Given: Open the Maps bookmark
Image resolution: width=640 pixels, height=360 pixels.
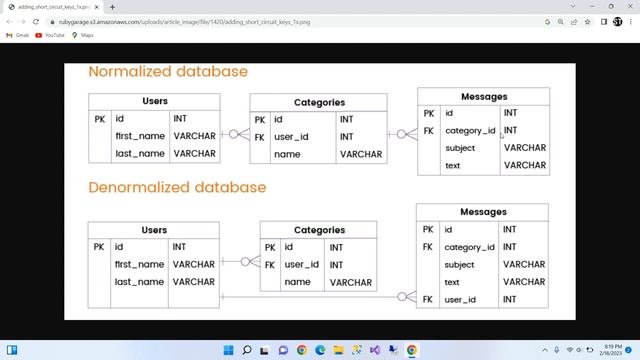Looking at the screenshot, I should [83, 35].
